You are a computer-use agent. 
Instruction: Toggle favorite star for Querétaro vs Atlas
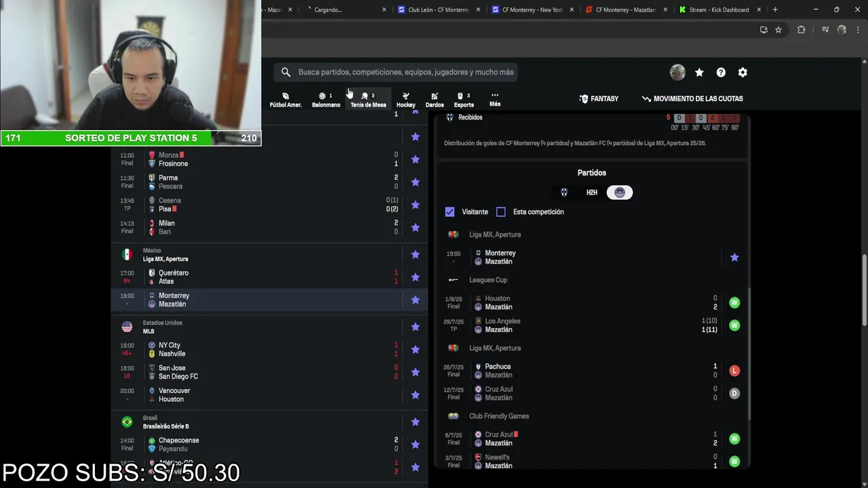click(415, 277)
